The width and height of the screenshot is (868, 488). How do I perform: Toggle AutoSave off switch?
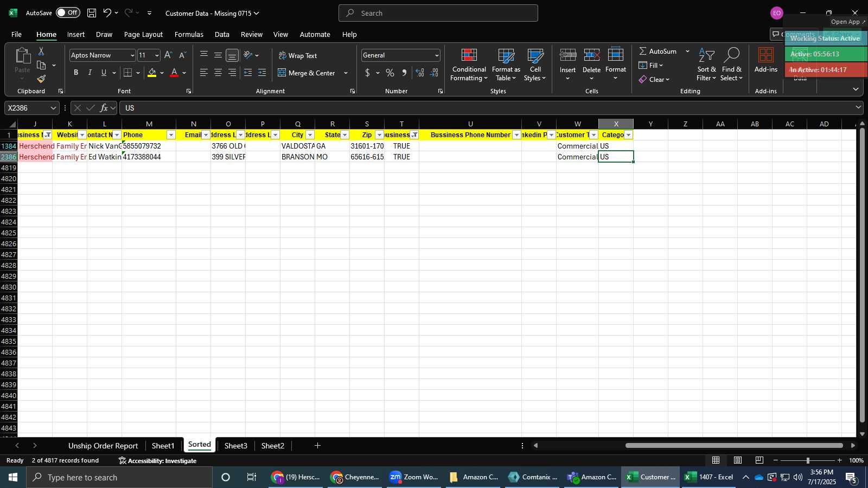[x=68, y=12]
